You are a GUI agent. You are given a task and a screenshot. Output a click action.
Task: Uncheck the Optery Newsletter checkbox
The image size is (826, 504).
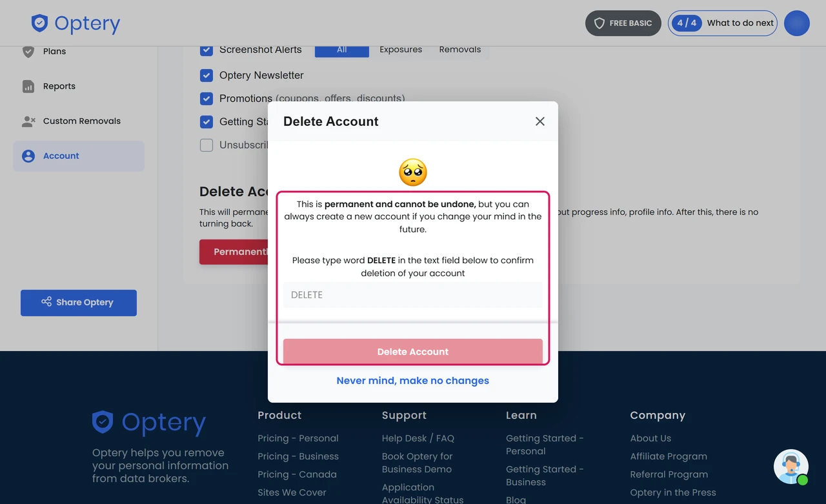pos(206,76)
